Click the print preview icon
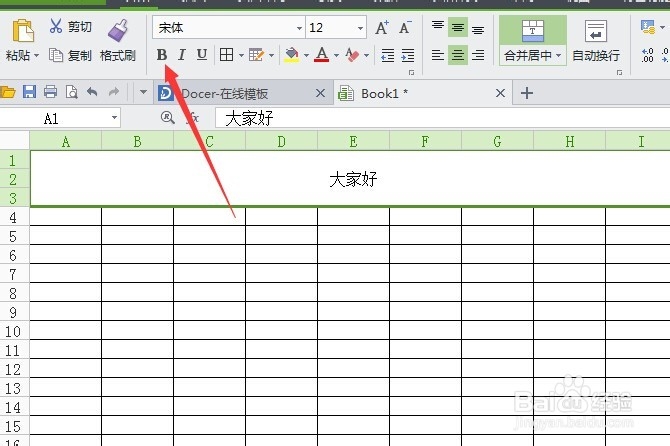670x446 pixels. (x=71, y=91)
